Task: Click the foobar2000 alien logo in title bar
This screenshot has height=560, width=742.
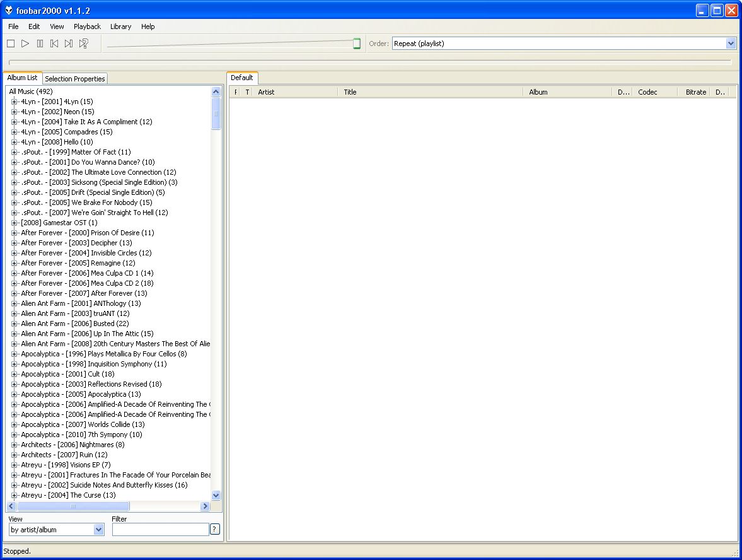Action: pos(9,10)
